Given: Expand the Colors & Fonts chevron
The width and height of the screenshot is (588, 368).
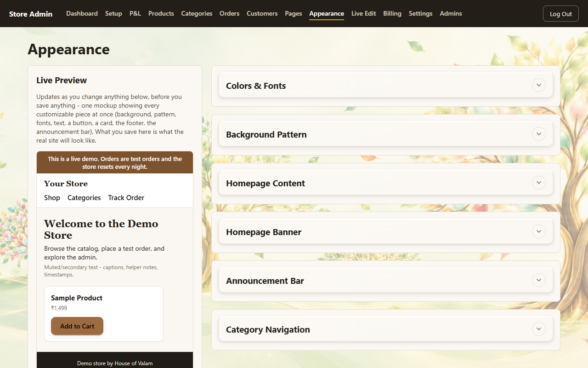Looking at the screenshot, I should point(538,85).
